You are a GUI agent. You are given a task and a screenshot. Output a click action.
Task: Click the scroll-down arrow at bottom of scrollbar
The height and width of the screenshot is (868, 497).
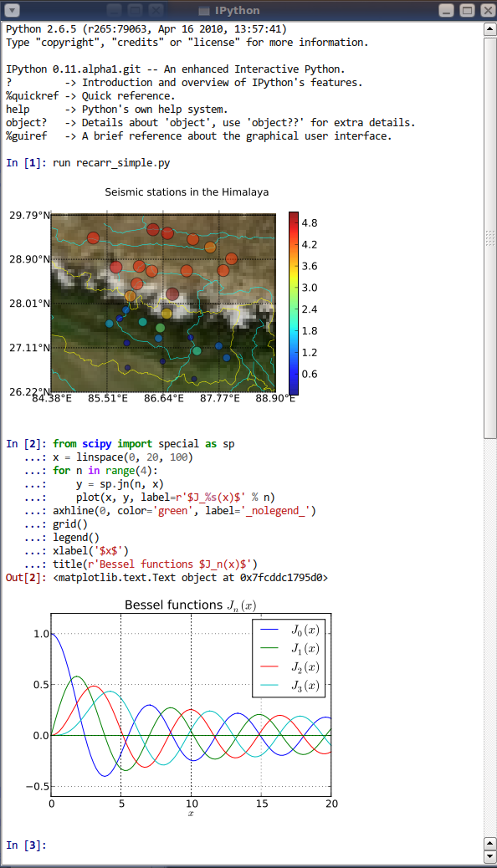click(x=489, y=857)
